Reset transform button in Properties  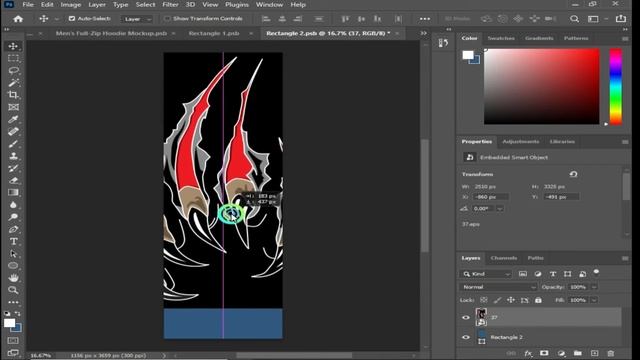click(573, 174)
